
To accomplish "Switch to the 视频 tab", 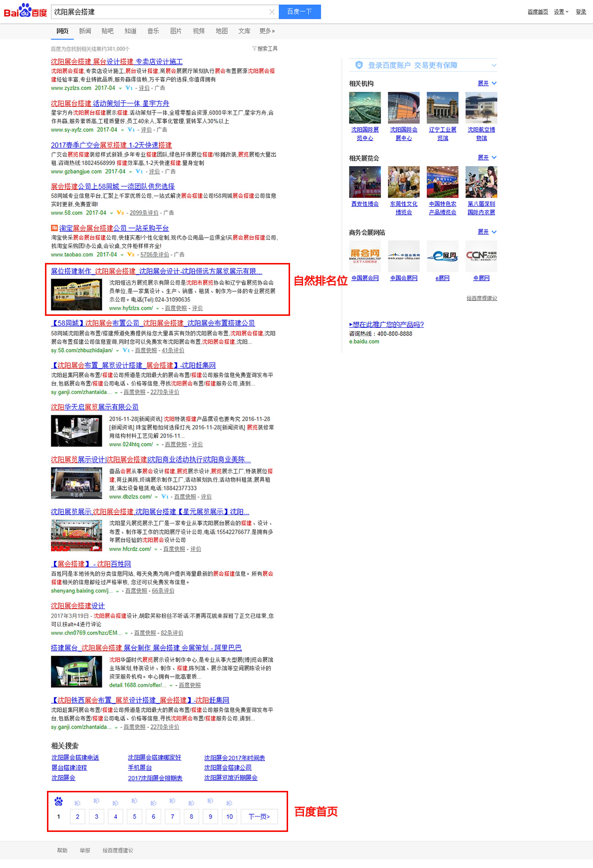I will 199,31.
